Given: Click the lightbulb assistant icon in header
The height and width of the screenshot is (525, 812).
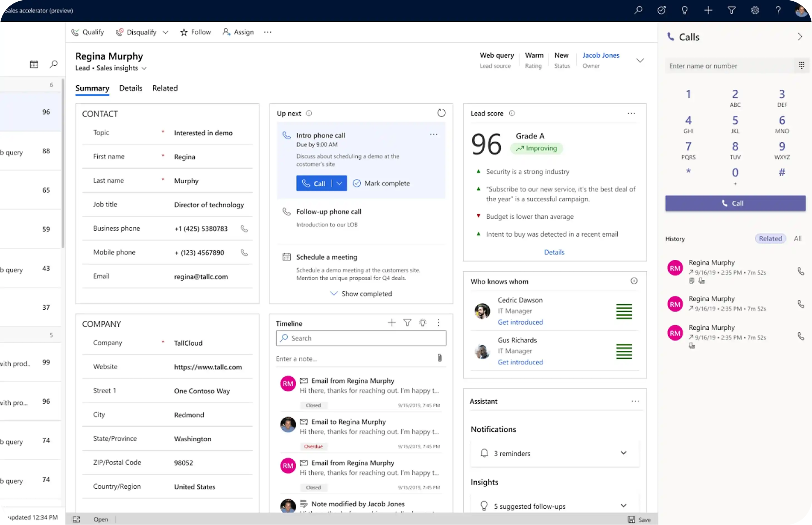Looking at the screenshot, I should pos(685,10).
